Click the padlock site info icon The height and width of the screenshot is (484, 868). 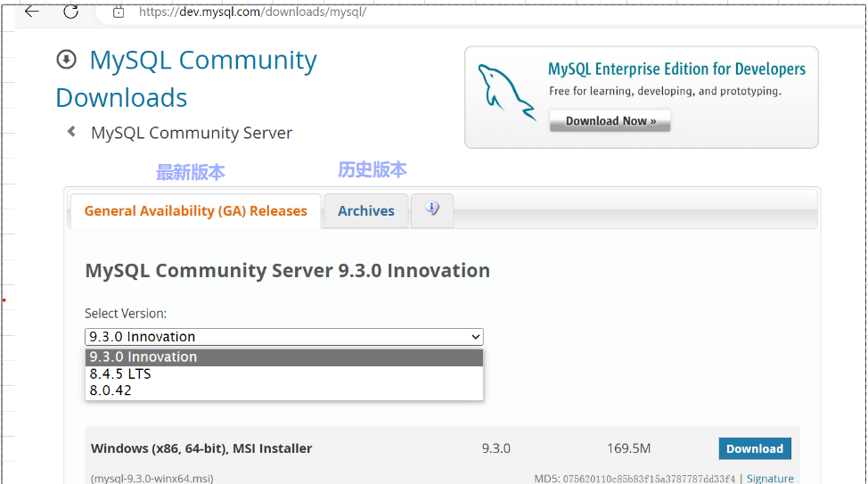(119, 12)
